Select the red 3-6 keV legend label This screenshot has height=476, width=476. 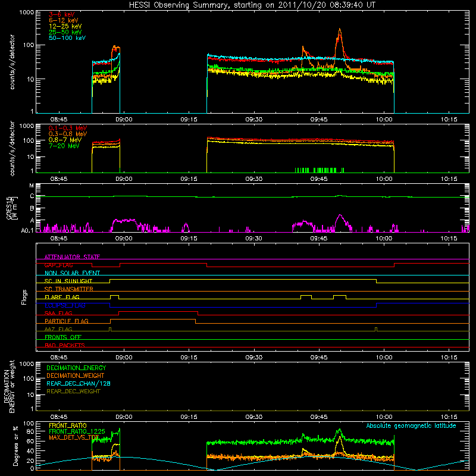coord(62,14)
